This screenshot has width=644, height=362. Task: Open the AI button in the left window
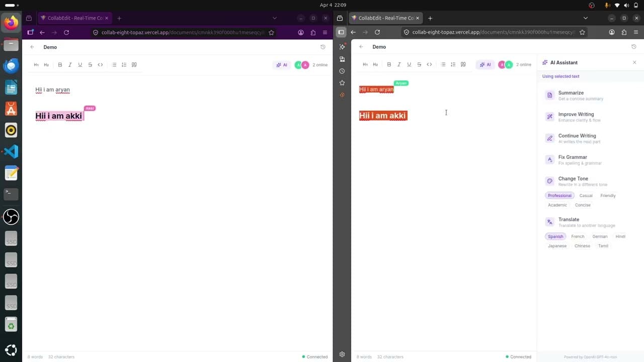pos(282,65)
